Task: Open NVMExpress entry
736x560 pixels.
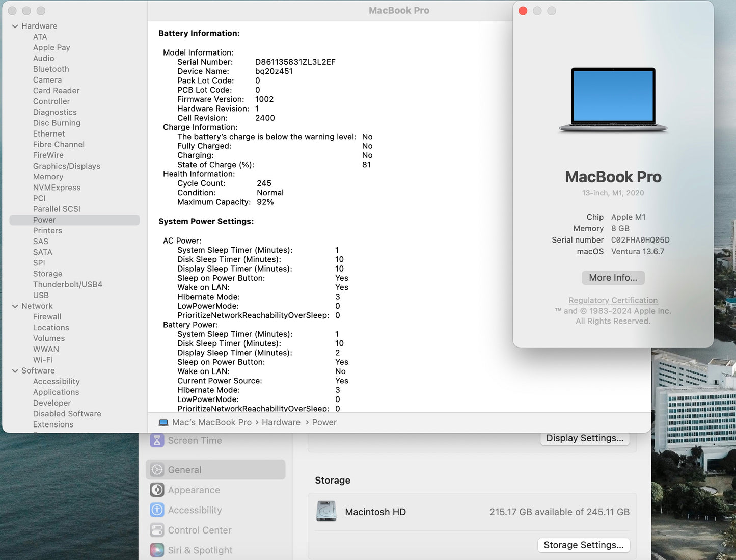Action: coord(57,188)
